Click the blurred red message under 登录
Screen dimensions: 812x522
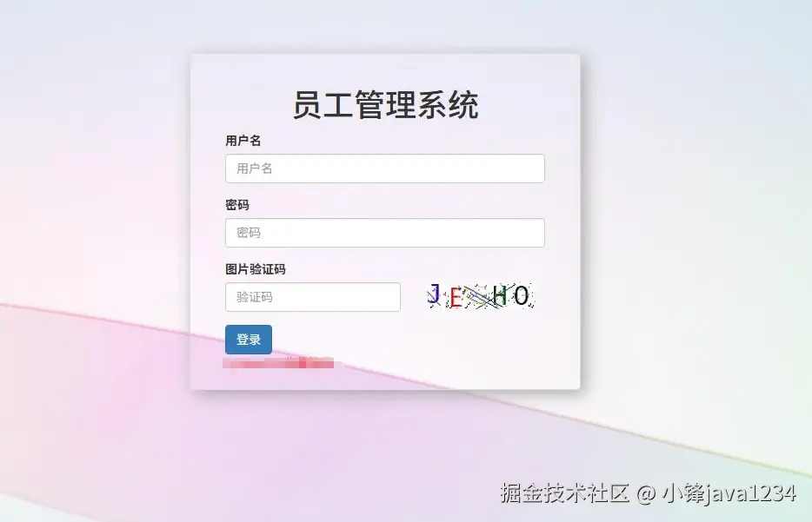pyautogui.click(x=278, y=363)
